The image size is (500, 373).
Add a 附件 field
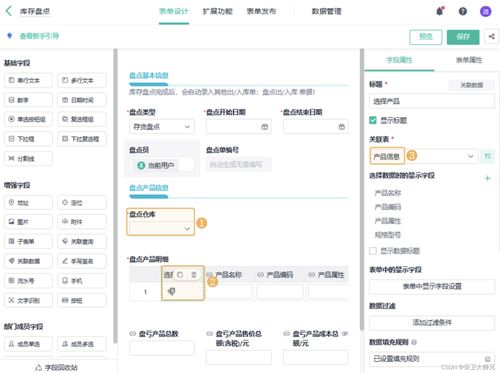(x=82, y=222)
